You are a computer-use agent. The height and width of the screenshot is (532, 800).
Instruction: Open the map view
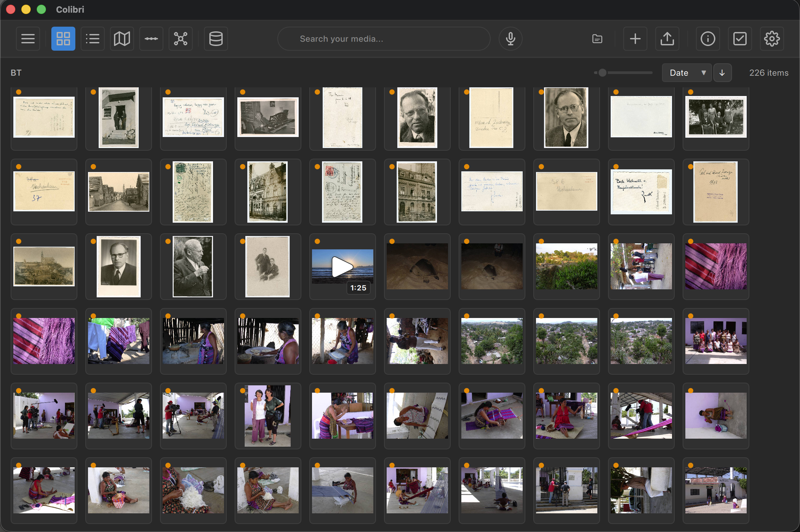(x=122, y=39)
